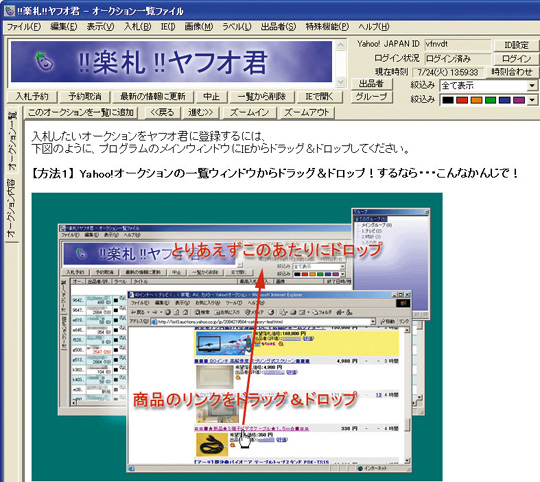Click the ズームイン button
Viewport: 540px width, 482px height.
pyautogui.click(x=249, y=112)
